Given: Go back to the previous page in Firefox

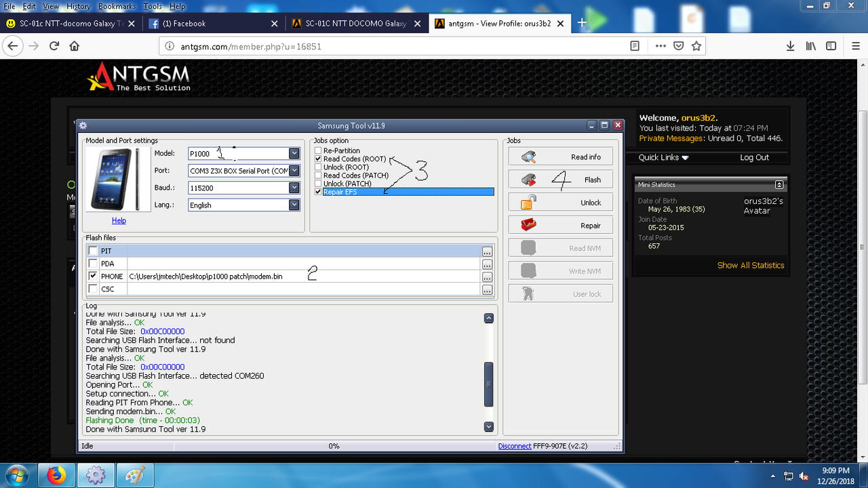Looking at the screenshot, I should (12, 46).
